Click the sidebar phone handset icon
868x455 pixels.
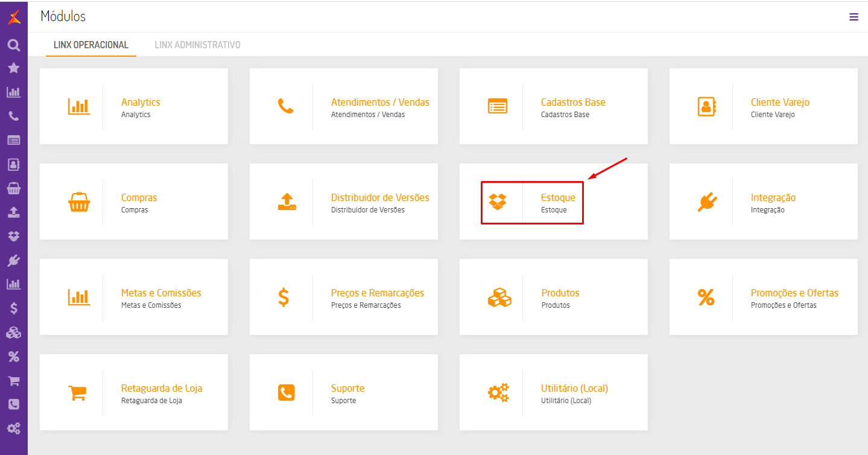[14, 116]
